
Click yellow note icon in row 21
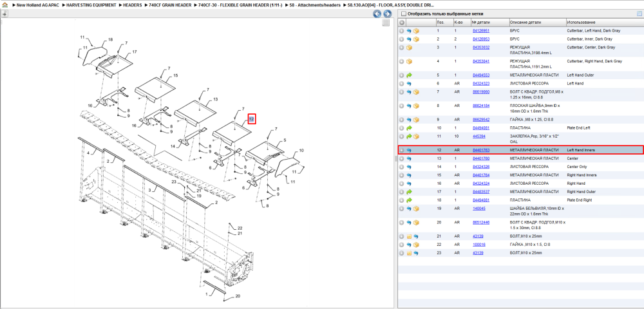[x=409, y=236]
